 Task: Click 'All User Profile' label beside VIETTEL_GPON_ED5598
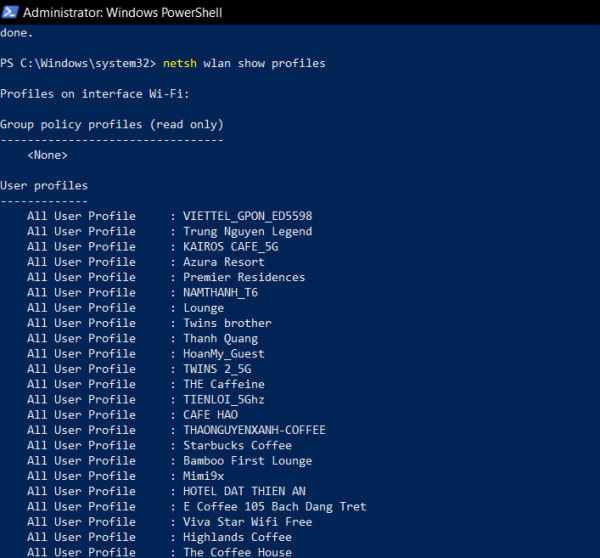(81, 216)
